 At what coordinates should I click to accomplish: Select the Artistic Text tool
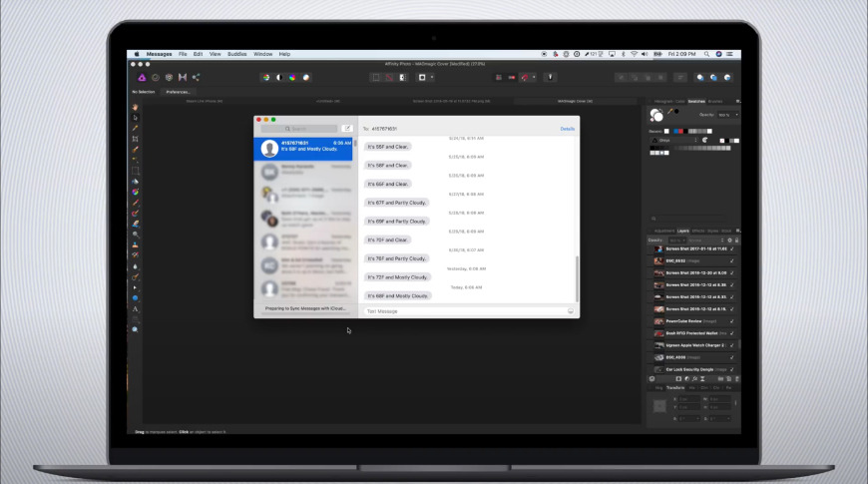click(135, 309)
